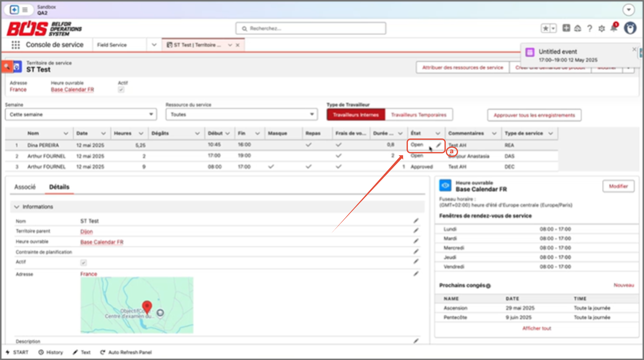The image size is (644, 360).
Task: Click the sandbox plus box icon
Action: pyautogui.click(x=14, y=10)
